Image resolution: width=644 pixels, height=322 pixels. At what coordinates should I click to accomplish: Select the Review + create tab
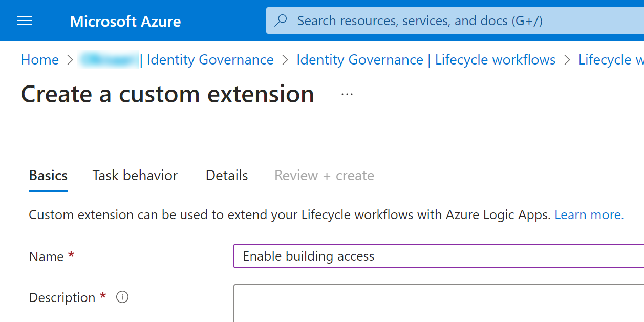coord(324,176)
